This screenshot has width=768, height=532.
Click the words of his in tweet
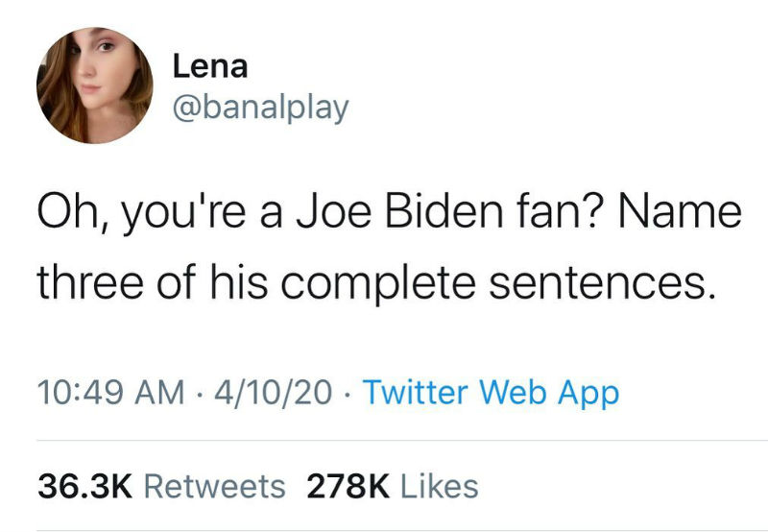(213, 285)
